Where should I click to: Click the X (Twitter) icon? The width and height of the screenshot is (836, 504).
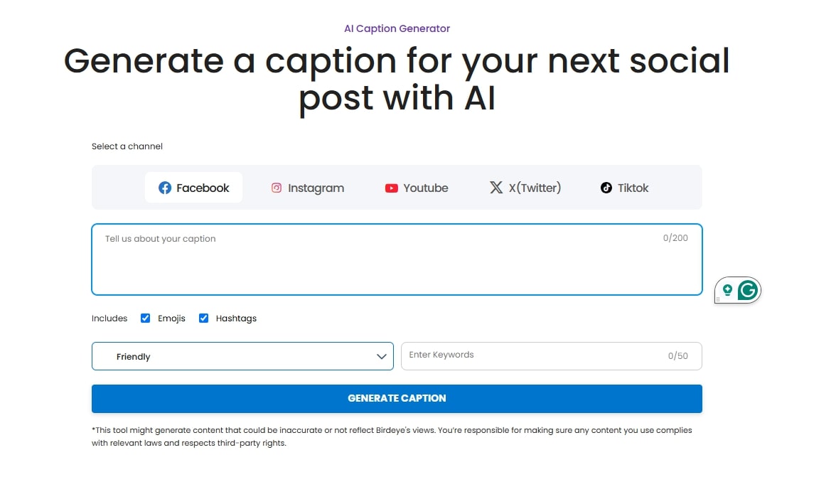click(495, 188)
